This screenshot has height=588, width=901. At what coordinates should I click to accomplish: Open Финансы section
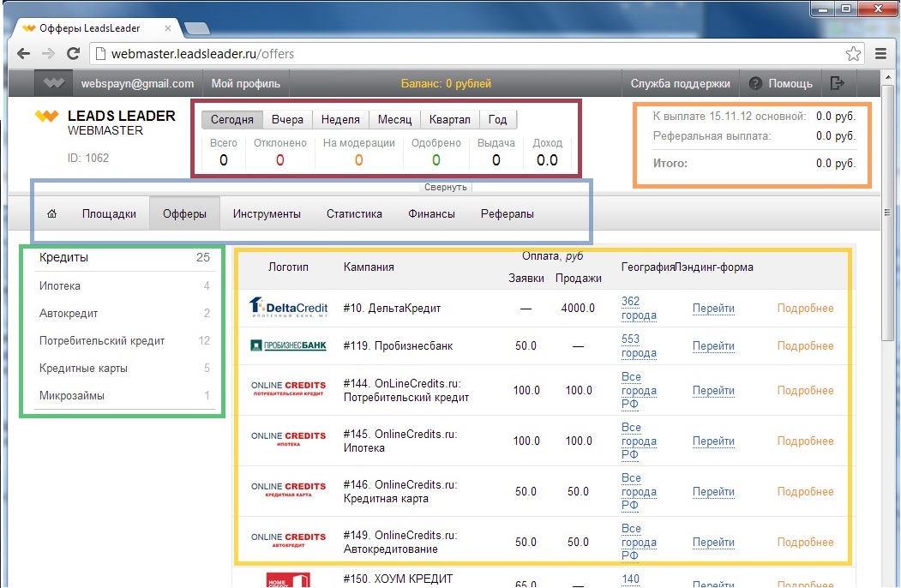click(x=431, y=213)
